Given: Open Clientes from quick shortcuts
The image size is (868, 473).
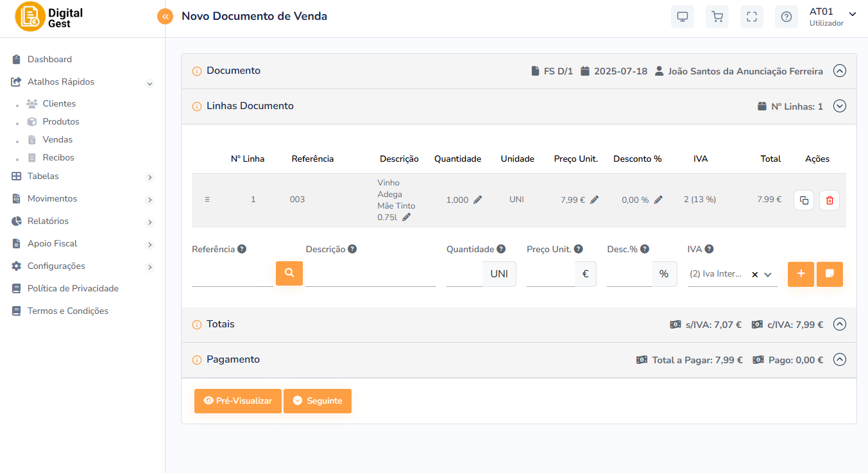Looking at the screenshot, I should coord(59,103).
